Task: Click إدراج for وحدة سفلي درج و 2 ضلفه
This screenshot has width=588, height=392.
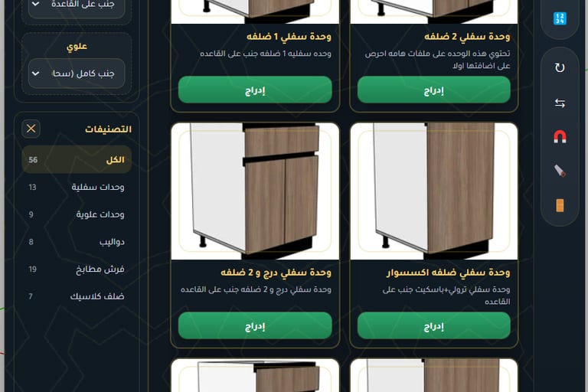Action: tap(255, 325)
